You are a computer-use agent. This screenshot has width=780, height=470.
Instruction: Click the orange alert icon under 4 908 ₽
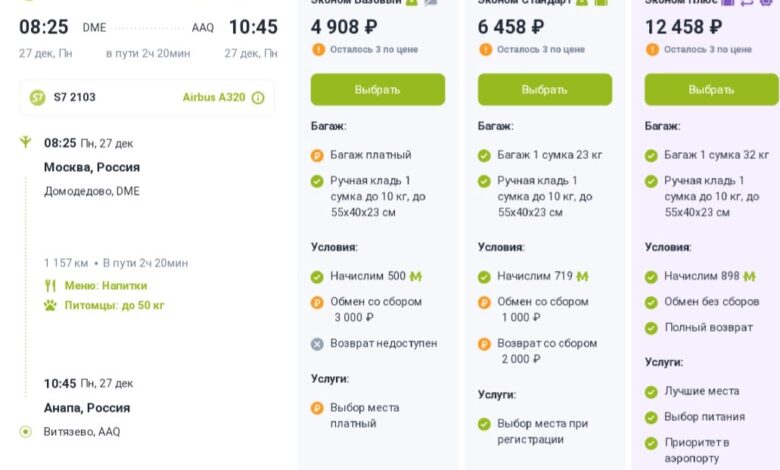[x=317, y=49]
